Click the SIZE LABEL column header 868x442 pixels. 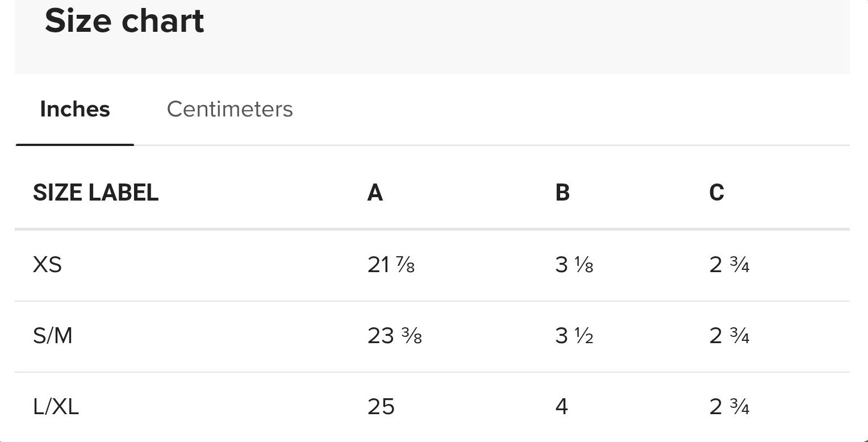tap(95, 193)
